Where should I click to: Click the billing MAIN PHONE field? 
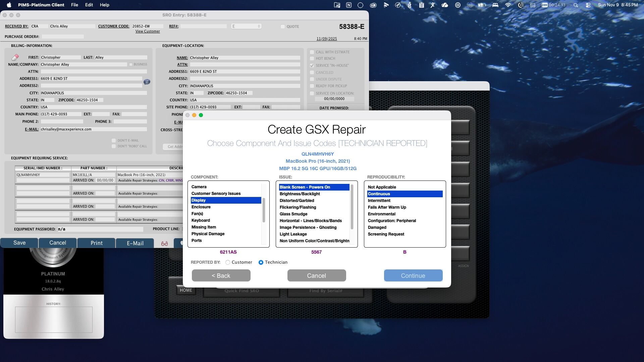click(61, 114)
